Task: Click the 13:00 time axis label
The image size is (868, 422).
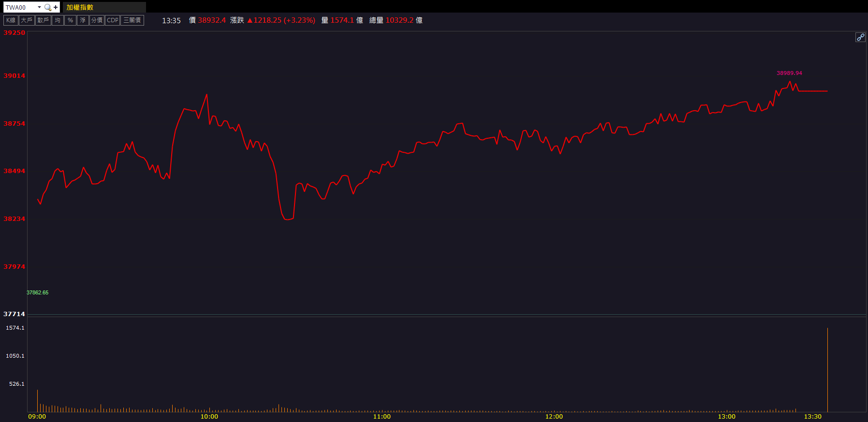Action: tap(727, 417)
